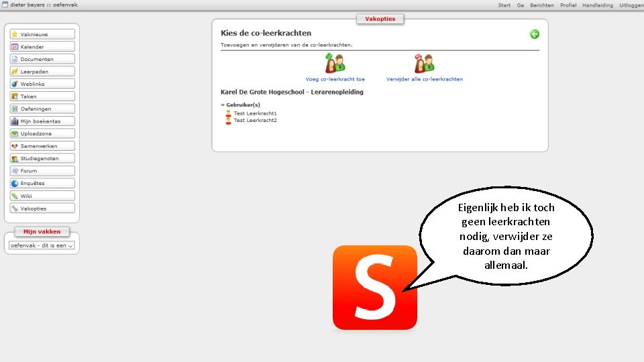Go to the Weblinks module

42,84
